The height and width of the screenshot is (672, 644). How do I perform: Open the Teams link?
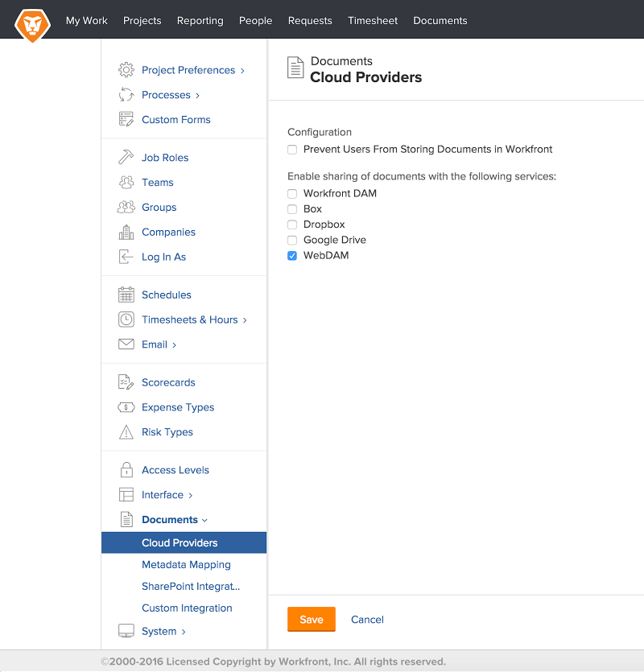click(x=157, y=183)
